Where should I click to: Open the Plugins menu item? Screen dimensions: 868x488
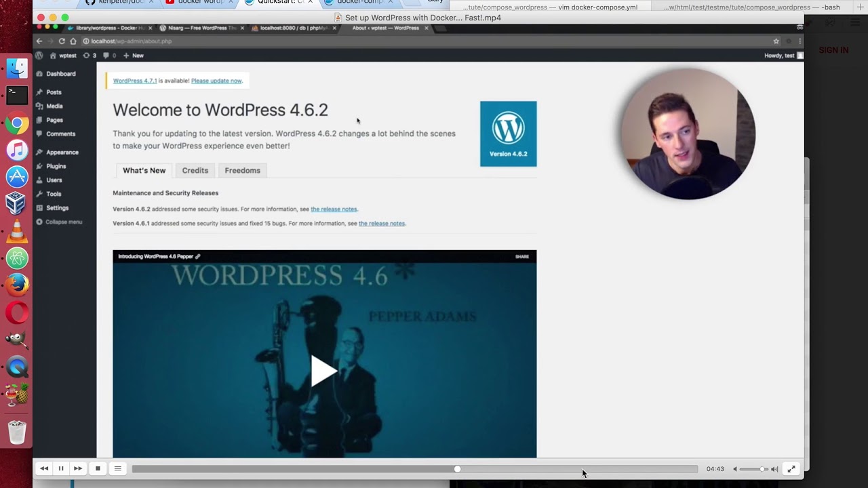tap(52, 166)
